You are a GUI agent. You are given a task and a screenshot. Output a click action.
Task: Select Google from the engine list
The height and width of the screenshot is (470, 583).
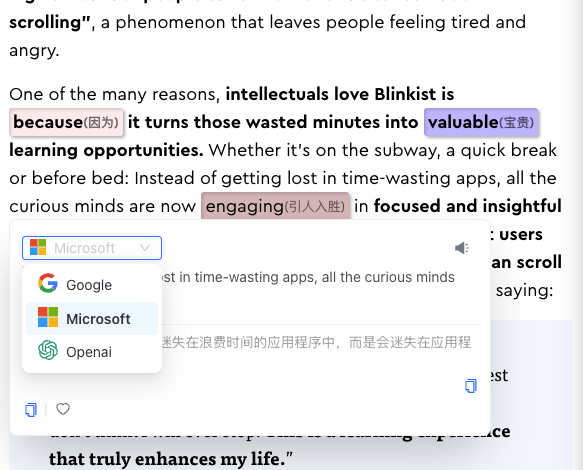click(92, 285)
